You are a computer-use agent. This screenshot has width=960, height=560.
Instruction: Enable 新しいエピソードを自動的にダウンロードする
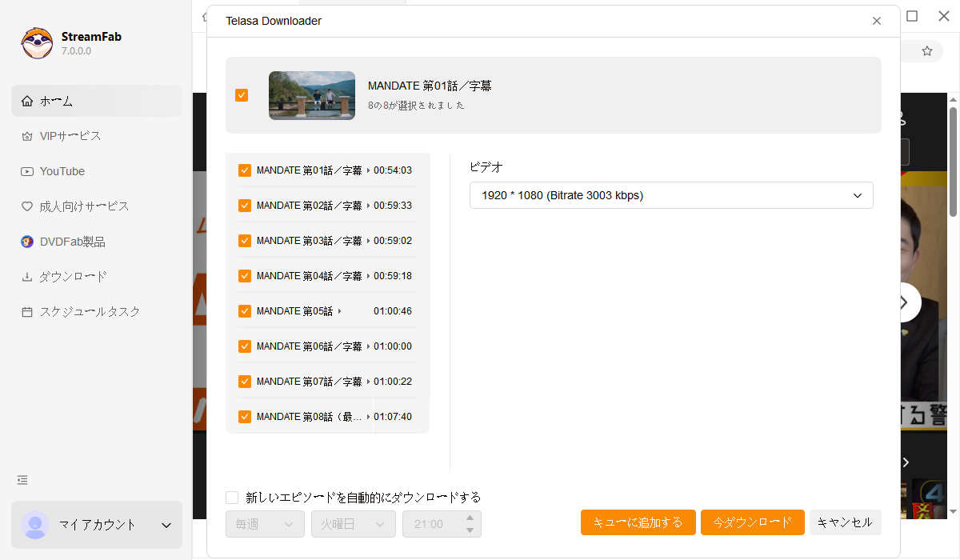click(232, 497)
